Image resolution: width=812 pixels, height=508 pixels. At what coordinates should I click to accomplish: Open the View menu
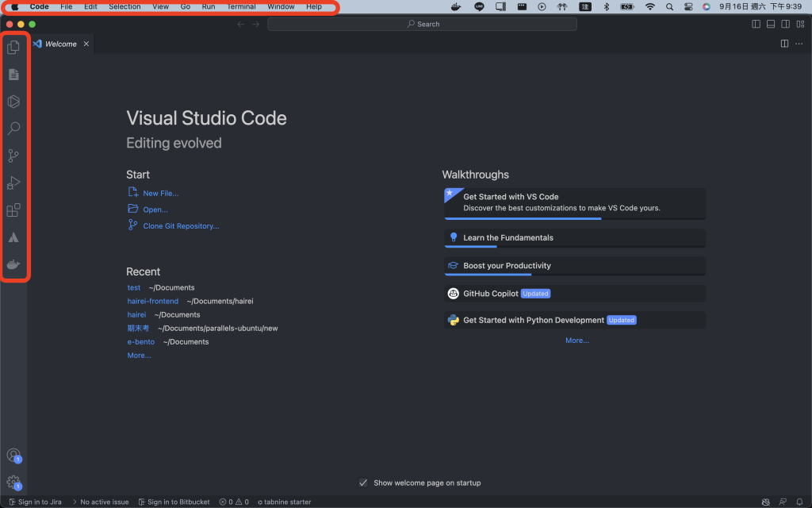pyautogui.click(x=160, y=6)
